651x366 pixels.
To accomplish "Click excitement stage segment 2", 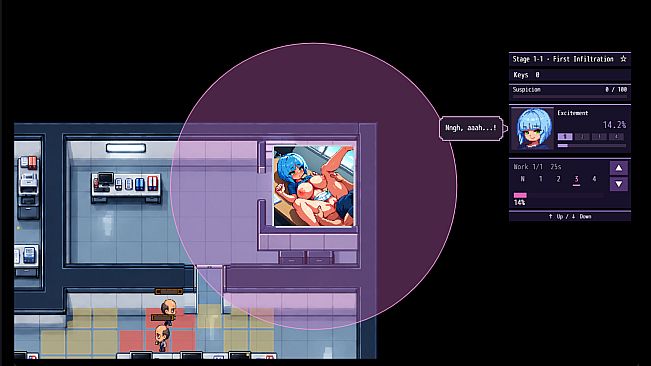I will click(x=582, y=137).
